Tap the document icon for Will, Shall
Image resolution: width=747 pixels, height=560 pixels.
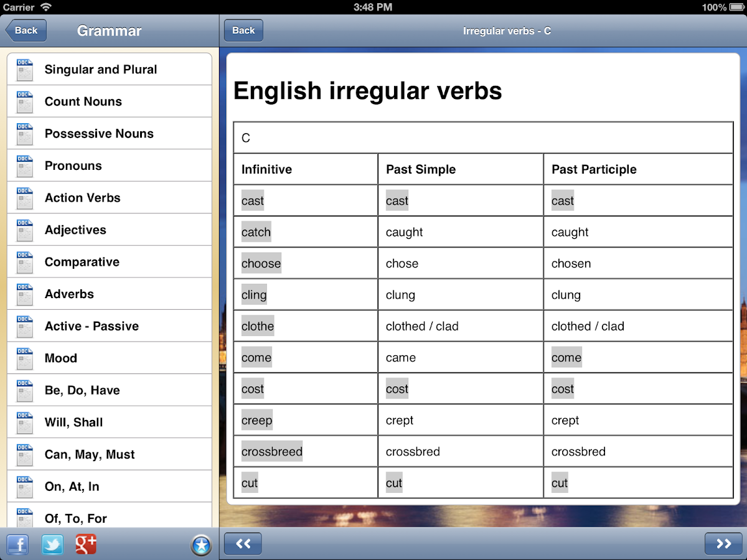[x=24, y=422]
